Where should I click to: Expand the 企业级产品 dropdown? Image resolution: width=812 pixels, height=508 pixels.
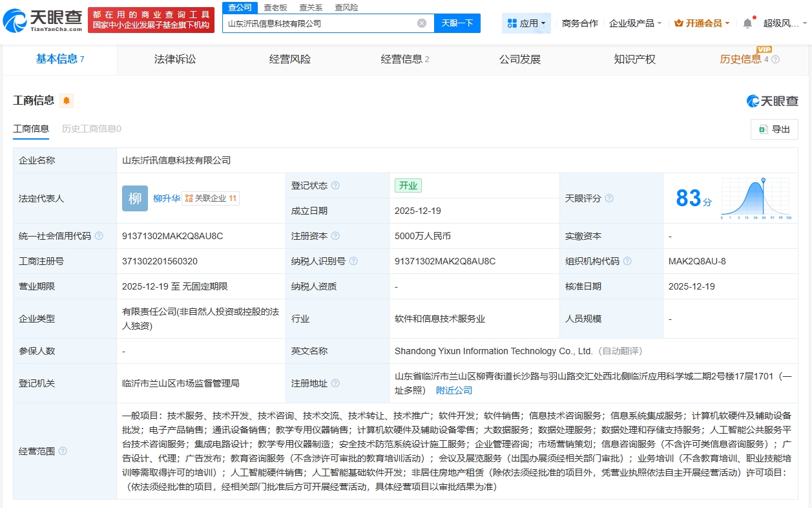coord(635,23)
